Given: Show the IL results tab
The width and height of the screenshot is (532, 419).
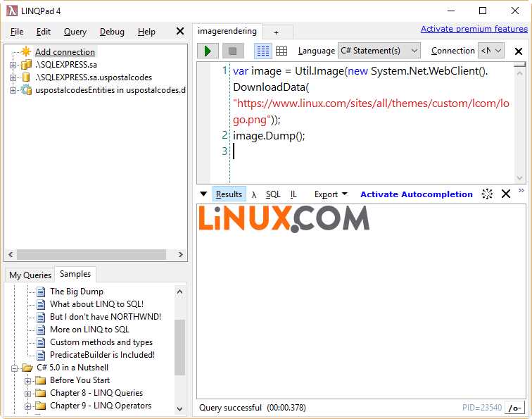Looking at the screenshot, I should coord(293,194).
